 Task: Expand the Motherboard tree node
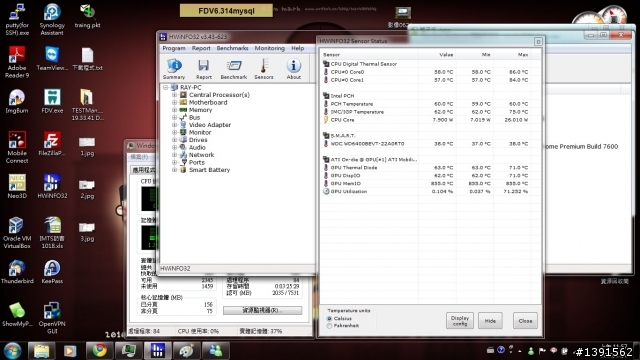[x=174, y=102]
